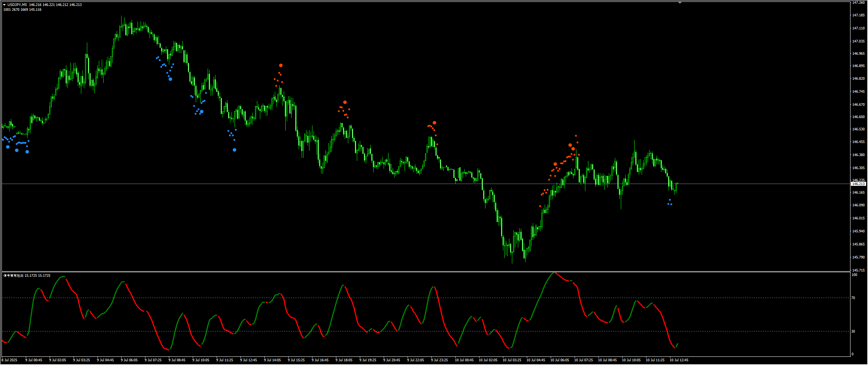The image size is (868, 365).
Task: Click the 信号背离检测 indicator label
Action: [13, 276]
